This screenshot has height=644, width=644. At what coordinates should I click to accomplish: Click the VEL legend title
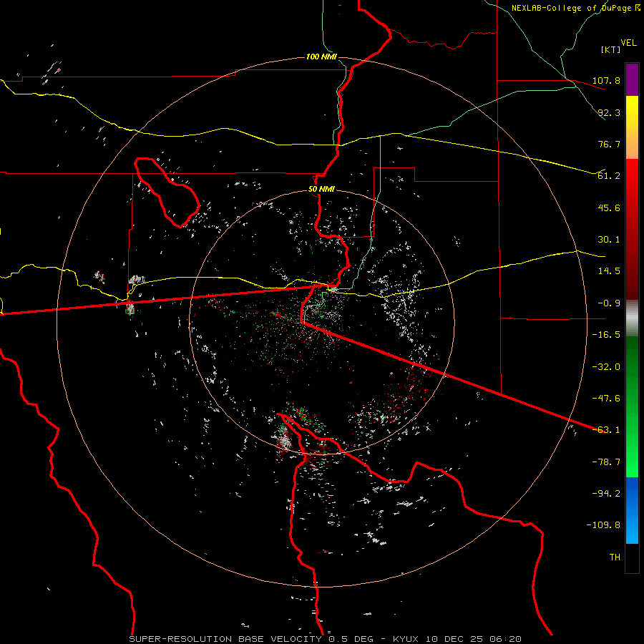(628, 43)
